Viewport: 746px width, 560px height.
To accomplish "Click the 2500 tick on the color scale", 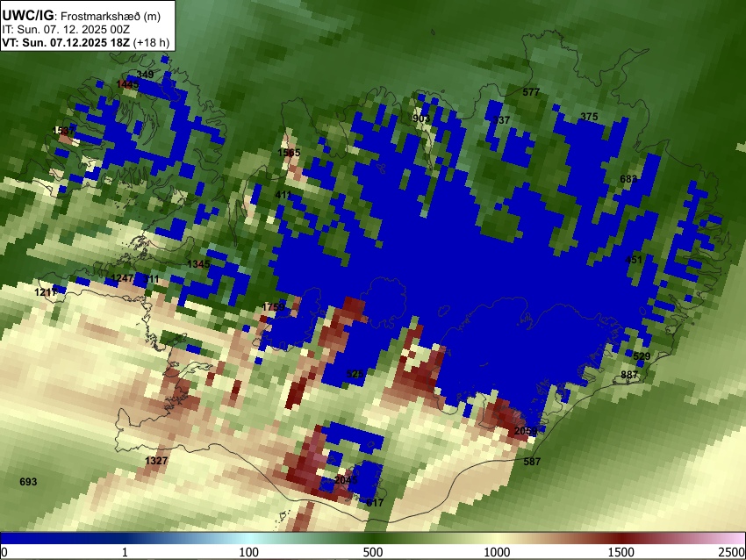I will click(732, 552).
